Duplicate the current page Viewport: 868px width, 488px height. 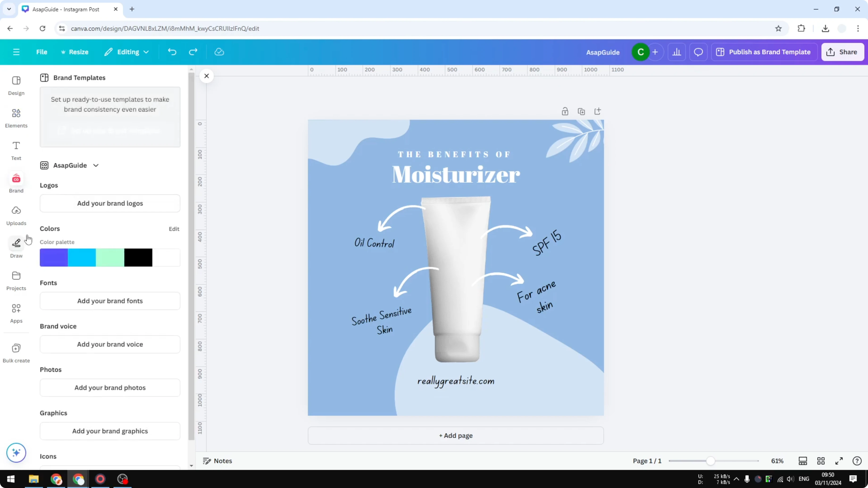582,111
